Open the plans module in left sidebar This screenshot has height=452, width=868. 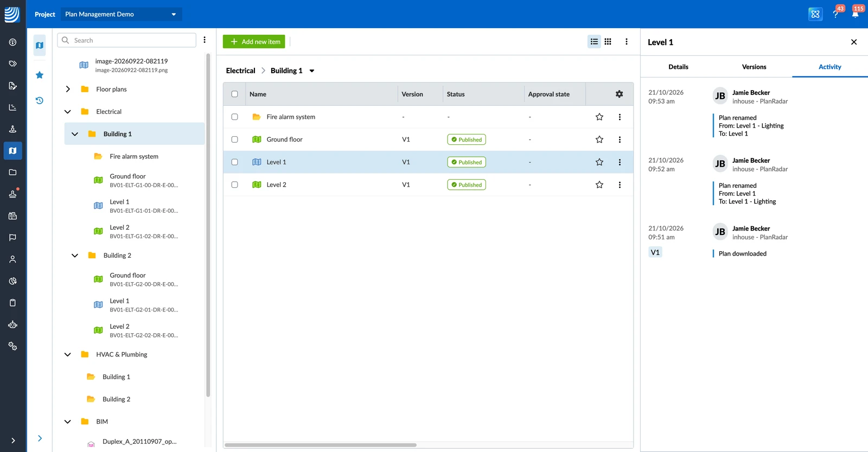12,151
